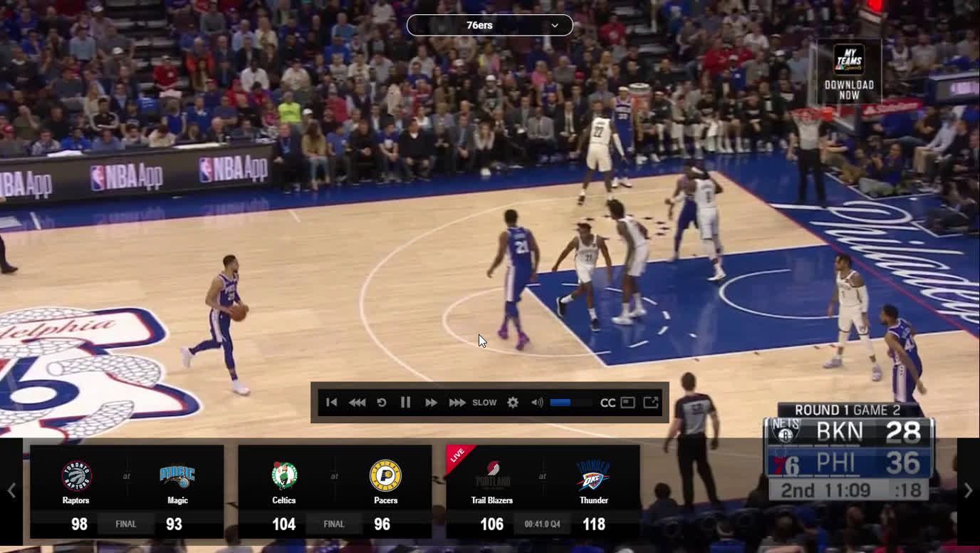The height and width of the screenshot is (553, 980).
Task: Click the triple-arrow fast forward button
Action: [x=457, y=403]
